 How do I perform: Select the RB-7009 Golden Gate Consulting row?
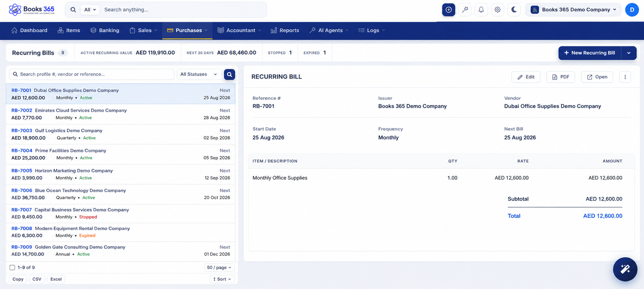pyautogui.click(x=121, y=251)
